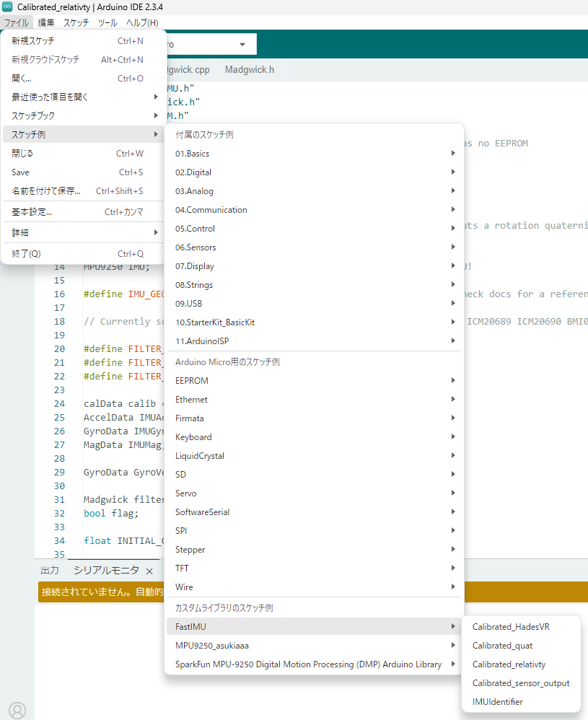
Task: Open the Calibrated_quat example sketch
Action: pyautogui.click(x=502, y=646)
